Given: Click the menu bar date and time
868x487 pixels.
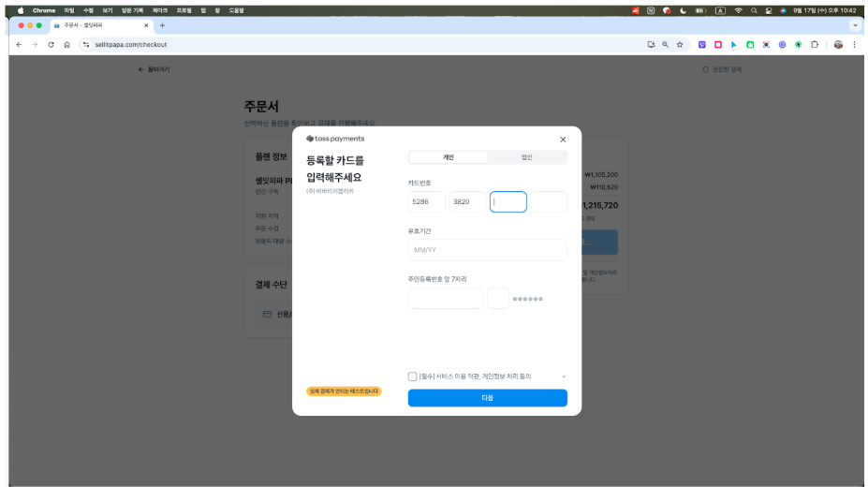Looking at the screenshot, I should tap(824, 10).
